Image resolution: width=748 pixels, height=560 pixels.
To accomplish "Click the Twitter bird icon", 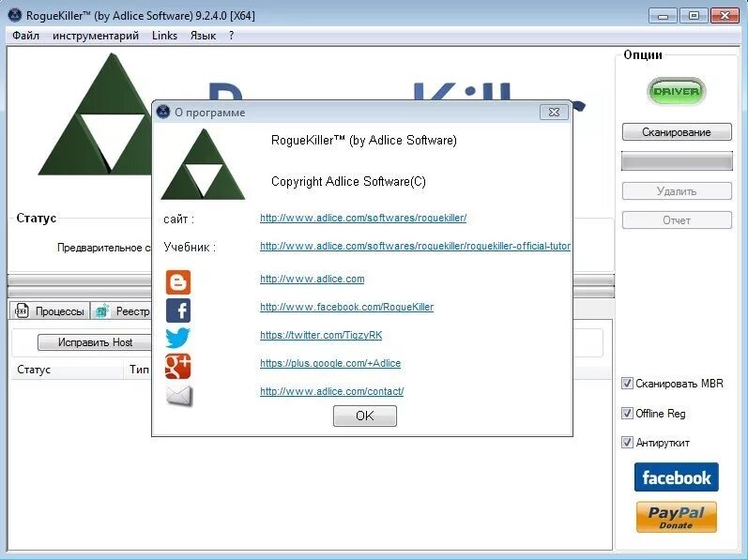I will 178,339.
